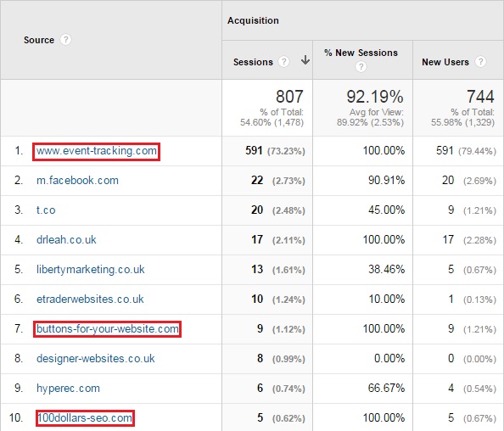Select the Acquisition group header

pos(253,20)
